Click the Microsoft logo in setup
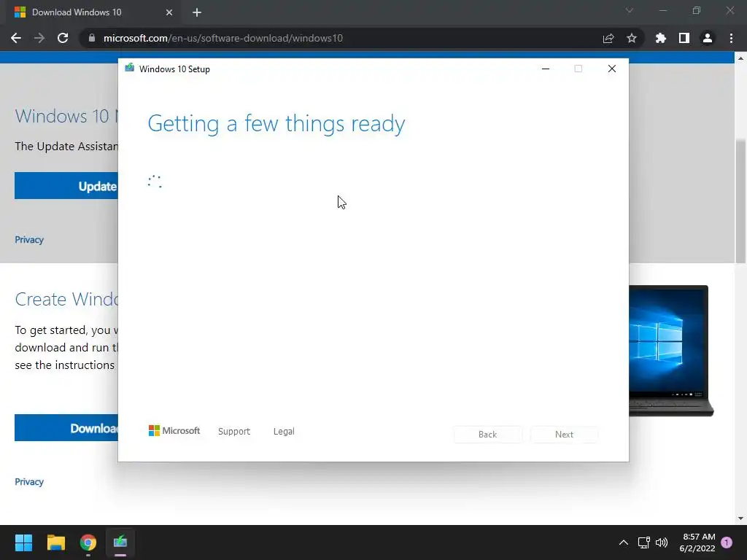 tap(174, 431)
